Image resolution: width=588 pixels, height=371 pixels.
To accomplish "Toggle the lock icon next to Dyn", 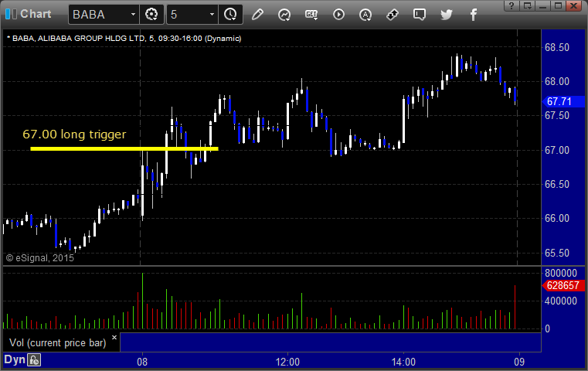I will (34, 360).
